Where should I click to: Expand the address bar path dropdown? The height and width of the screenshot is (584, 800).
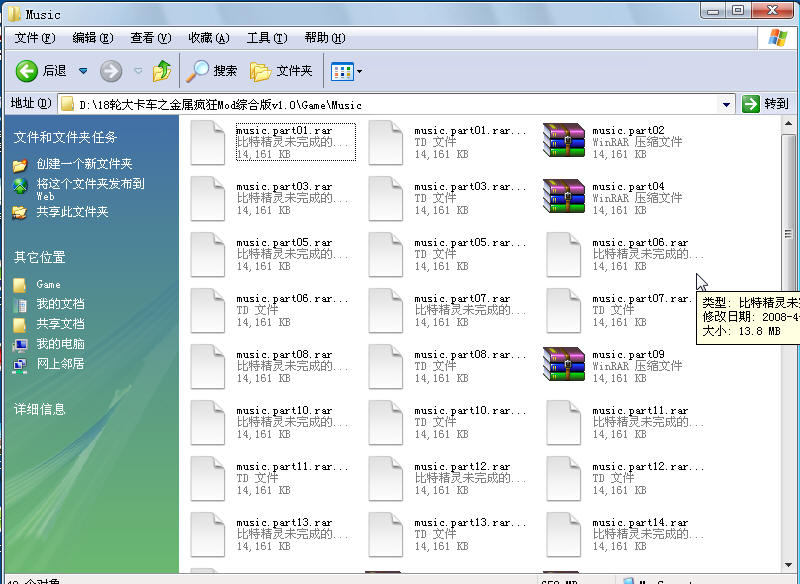(x=727, y=104)
